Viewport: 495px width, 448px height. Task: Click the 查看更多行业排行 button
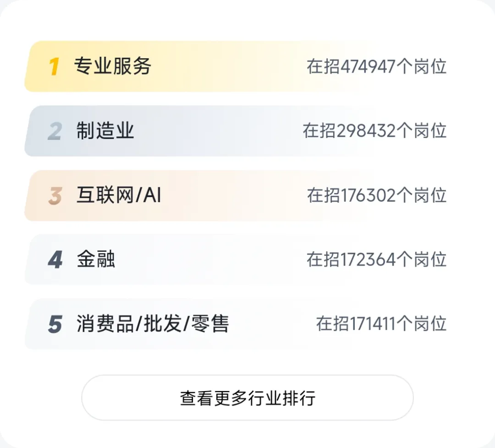coord(247,398)
